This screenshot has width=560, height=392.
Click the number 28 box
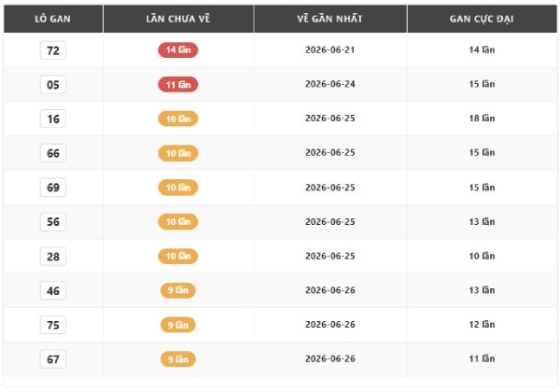(53, 257)
